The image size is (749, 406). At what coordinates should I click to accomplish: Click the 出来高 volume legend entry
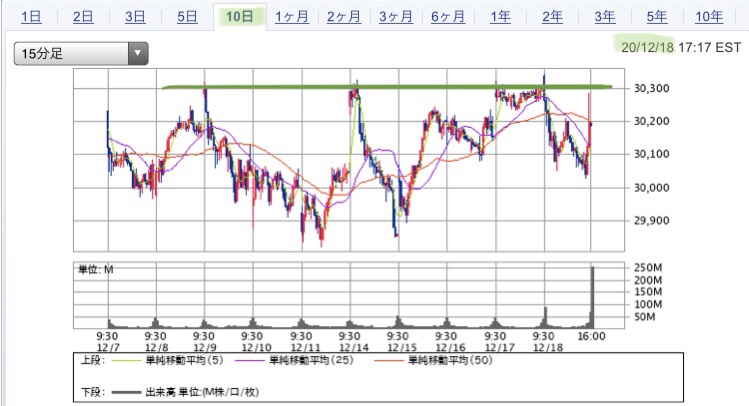tap(185, 392)
